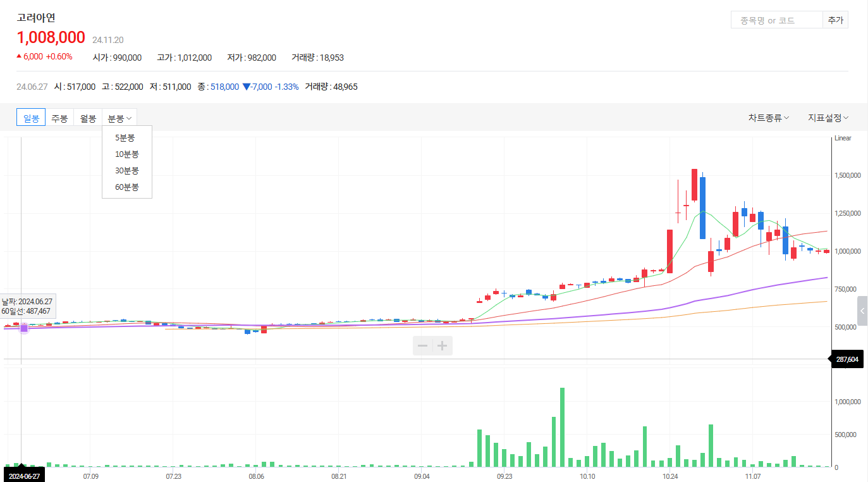Click the 거래량 : 18,953 value

click(317, 58)
